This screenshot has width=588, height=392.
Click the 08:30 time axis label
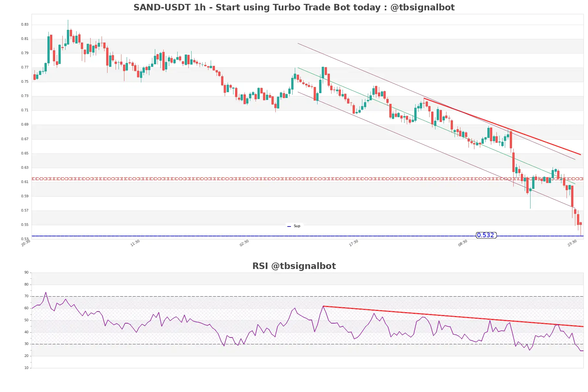463,243
